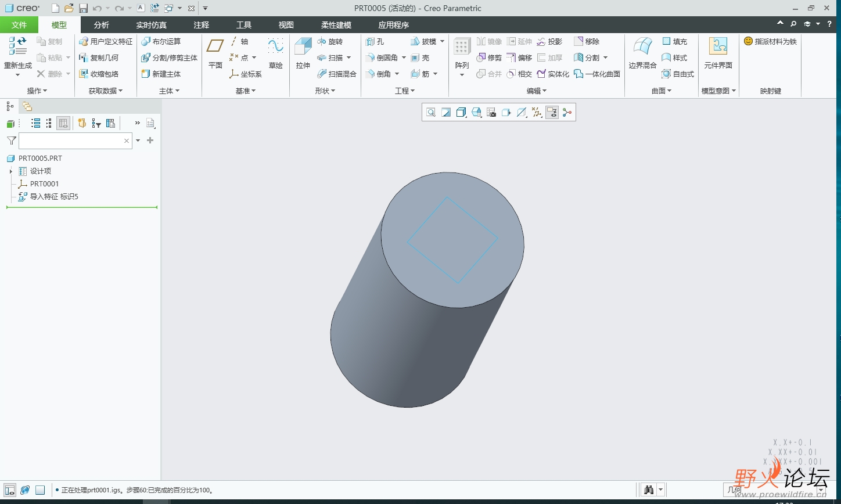Select the Revolve (旋转) tool

[330, 42]
